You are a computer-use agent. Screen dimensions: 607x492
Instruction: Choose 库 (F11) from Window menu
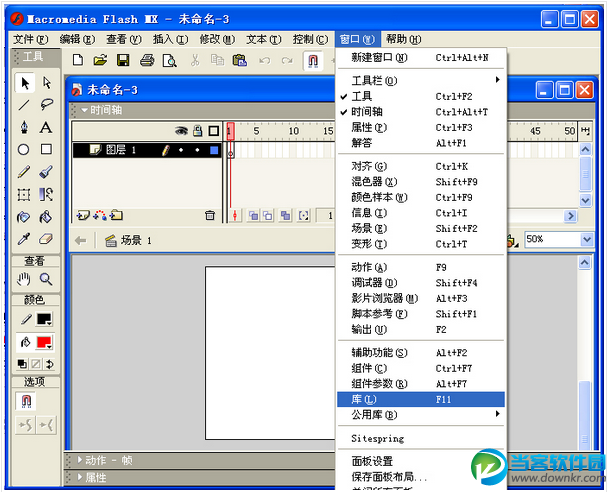[420, 399]
